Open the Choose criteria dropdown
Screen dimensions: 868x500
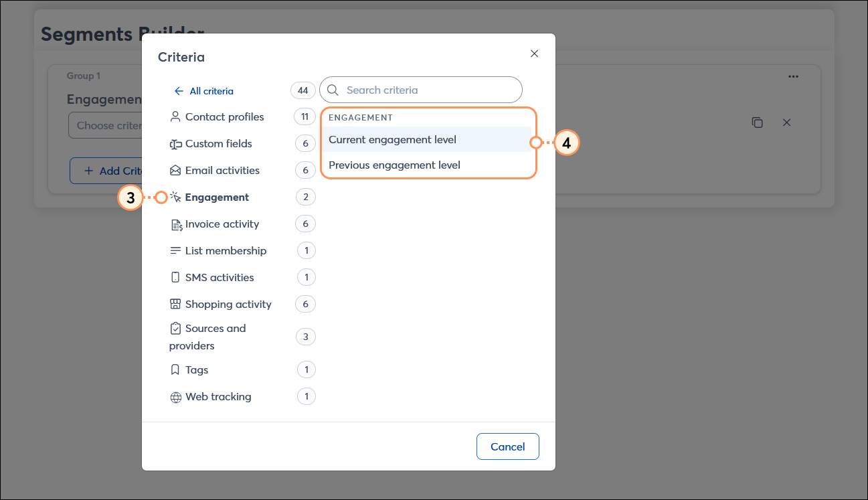(106, 126)
